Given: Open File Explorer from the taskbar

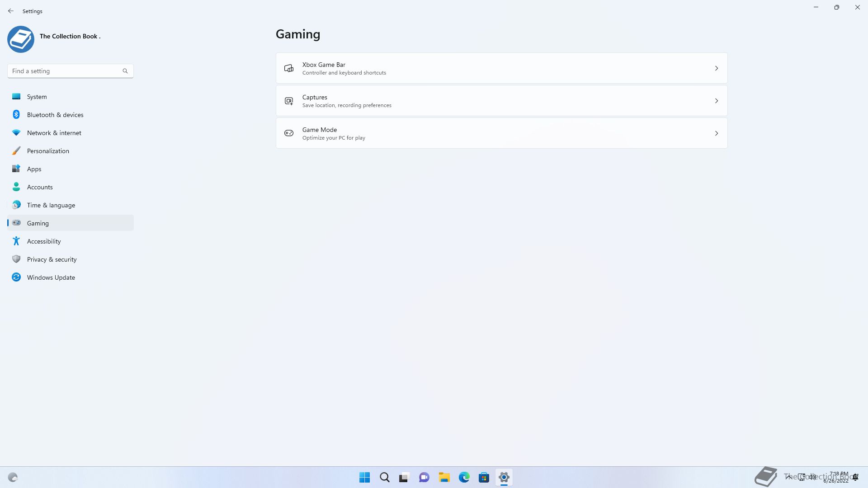Looking at the screenshot, I should click(x=444, y=477).
